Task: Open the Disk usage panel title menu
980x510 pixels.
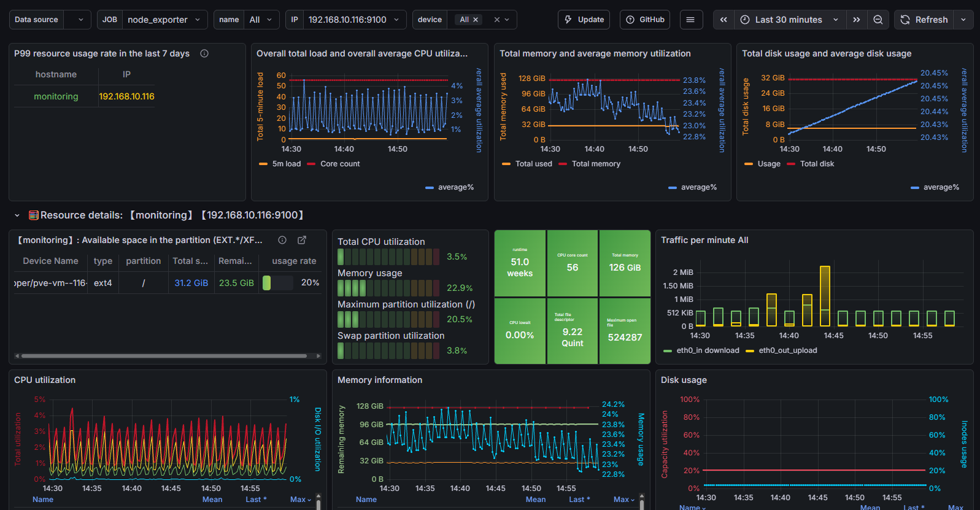Action: 684,380
